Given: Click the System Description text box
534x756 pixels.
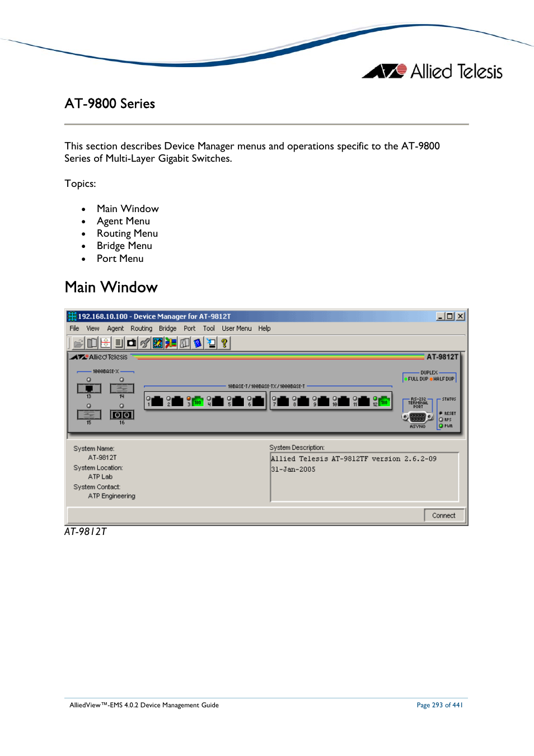Looking at the screenshot, I should tap(364, 477).
